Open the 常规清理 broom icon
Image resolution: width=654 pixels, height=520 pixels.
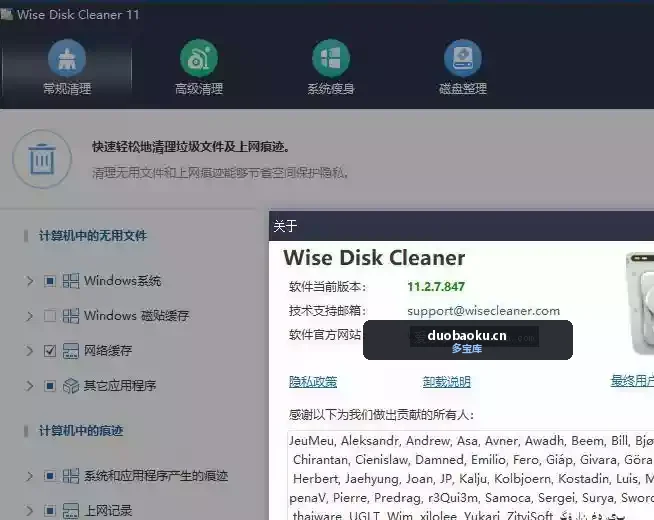coord(67,58)
